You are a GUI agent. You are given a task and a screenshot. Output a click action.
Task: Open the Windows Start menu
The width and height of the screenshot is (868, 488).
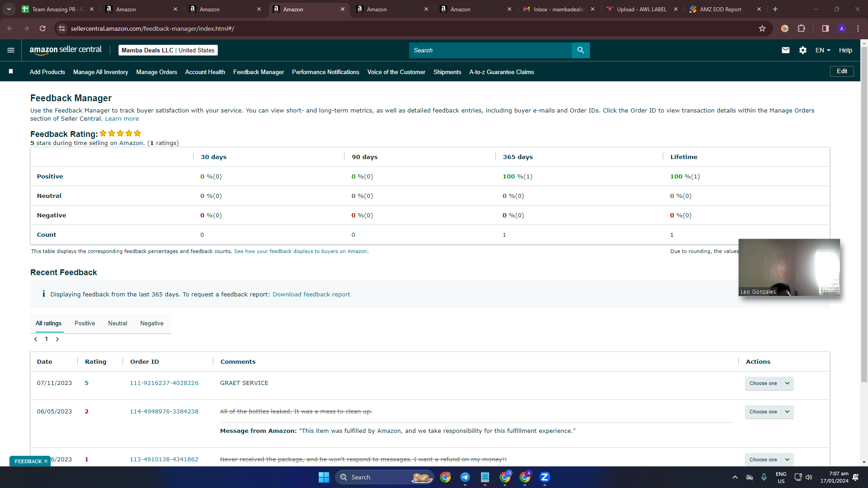tap(324, 477)
